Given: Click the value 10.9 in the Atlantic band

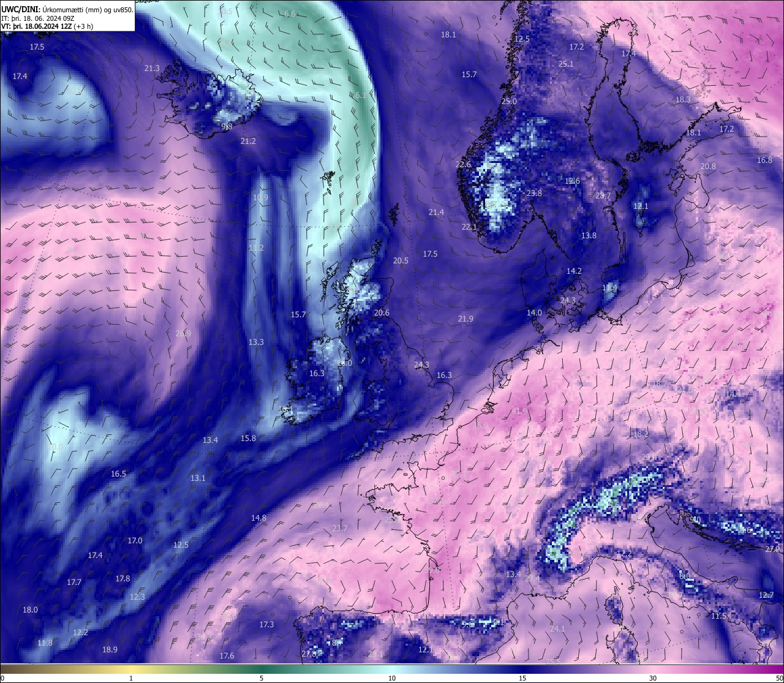Looking at the screenshot, I should point(260,197).
